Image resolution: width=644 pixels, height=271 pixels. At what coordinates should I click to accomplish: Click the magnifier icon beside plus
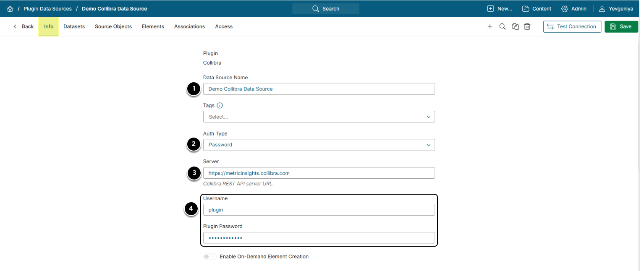(502, 26)
